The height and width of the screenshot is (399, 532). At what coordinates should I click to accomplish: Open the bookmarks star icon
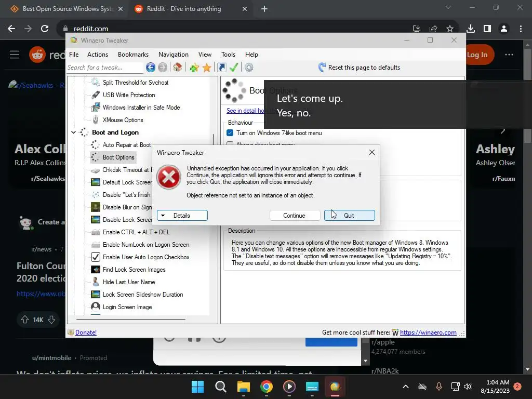pyautogui.click(x=207, y=68)
